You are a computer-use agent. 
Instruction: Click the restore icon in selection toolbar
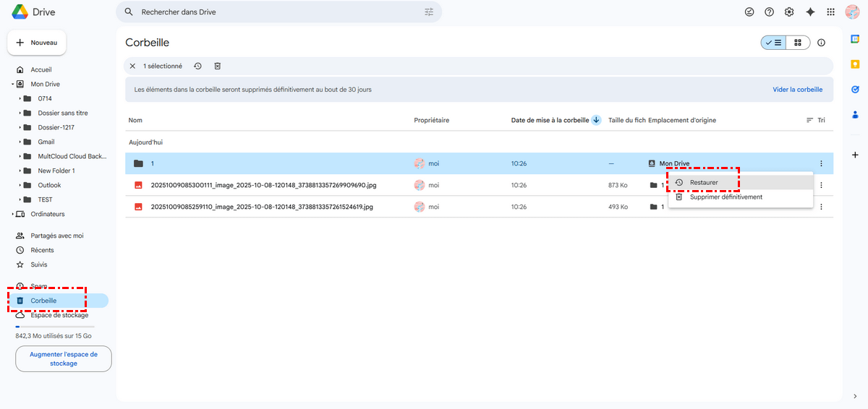click(x=197, y=66)
